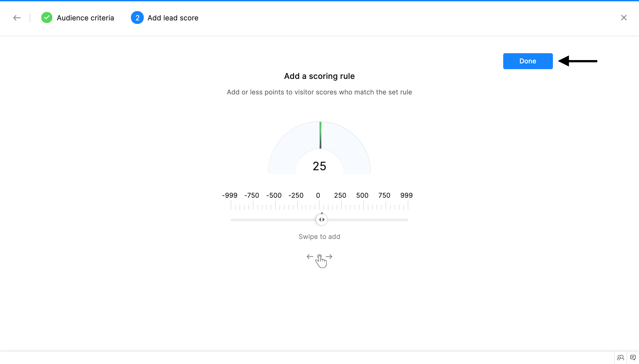This screenshot has width=639, height=364.
Task: Click the score value 25 in the gauge
Action: [319, 166]
